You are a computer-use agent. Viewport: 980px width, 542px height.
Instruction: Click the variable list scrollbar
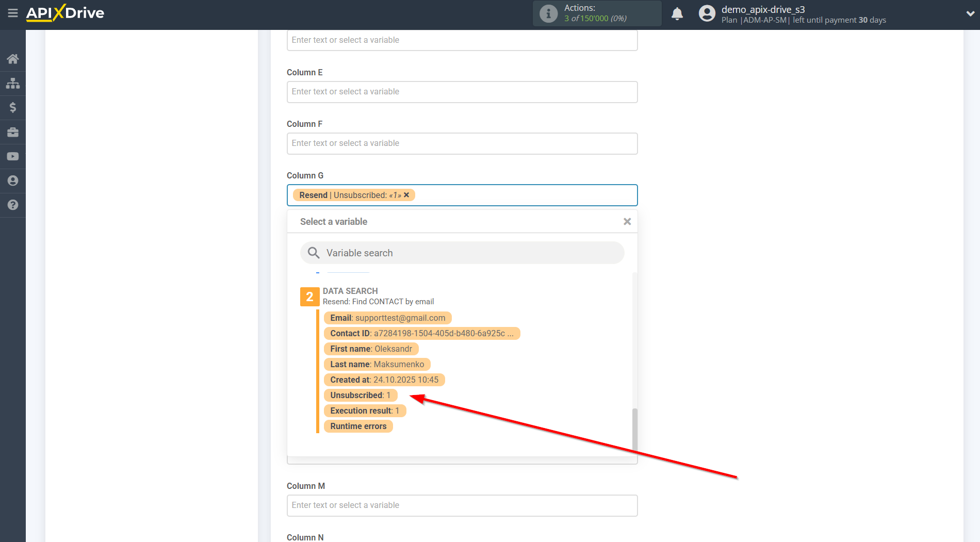click(634, 428)
